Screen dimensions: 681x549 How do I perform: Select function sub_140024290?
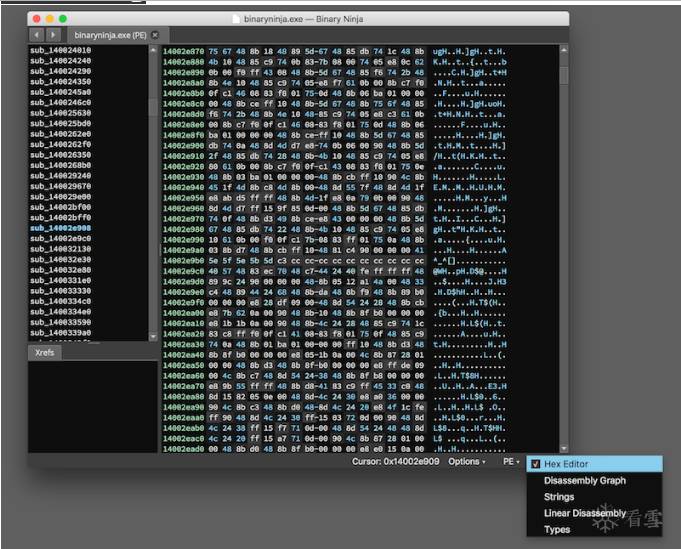pyautogui.click(x=60, y=71)
